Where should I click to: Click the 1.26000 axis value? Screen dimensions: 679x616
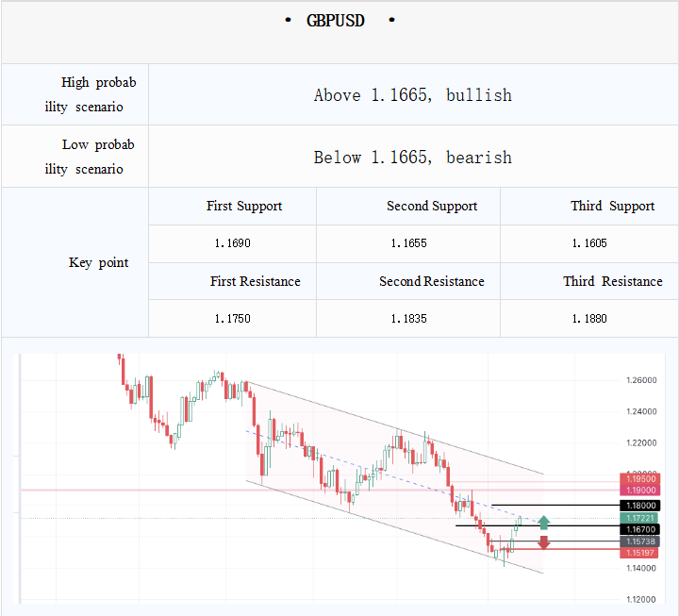click(x=641, y=380)
